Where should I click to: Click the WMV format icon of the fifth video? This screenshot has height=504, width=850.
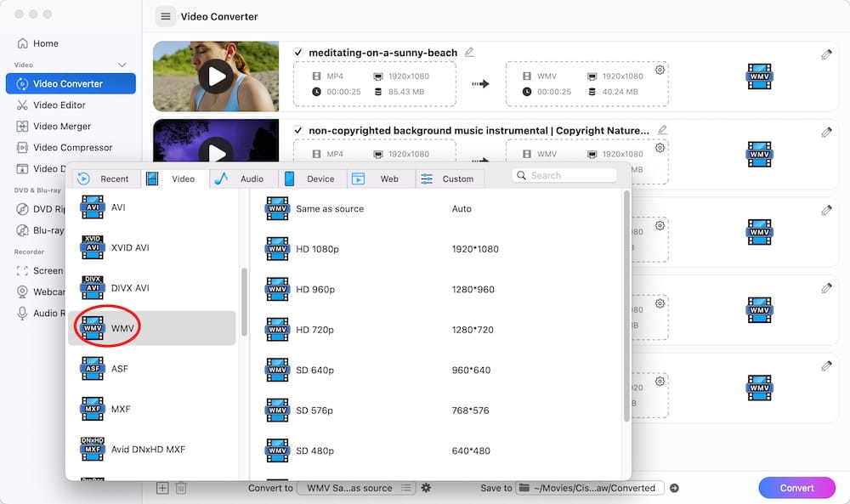point(759,388)
